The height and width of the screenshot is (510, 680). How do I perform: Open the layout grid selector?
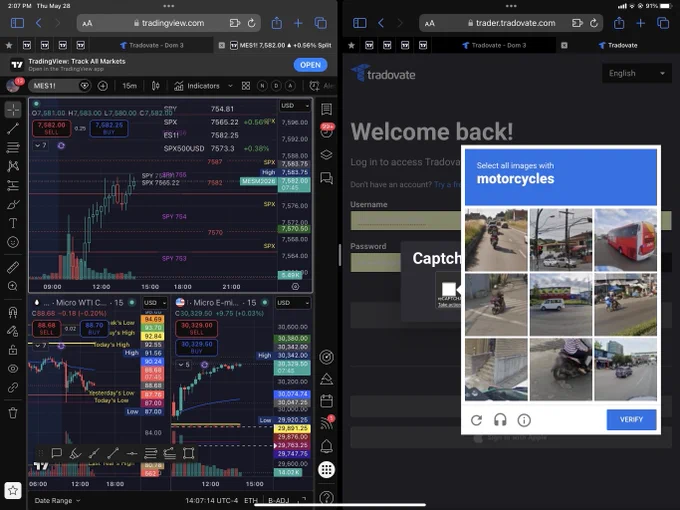click(246, 86)
